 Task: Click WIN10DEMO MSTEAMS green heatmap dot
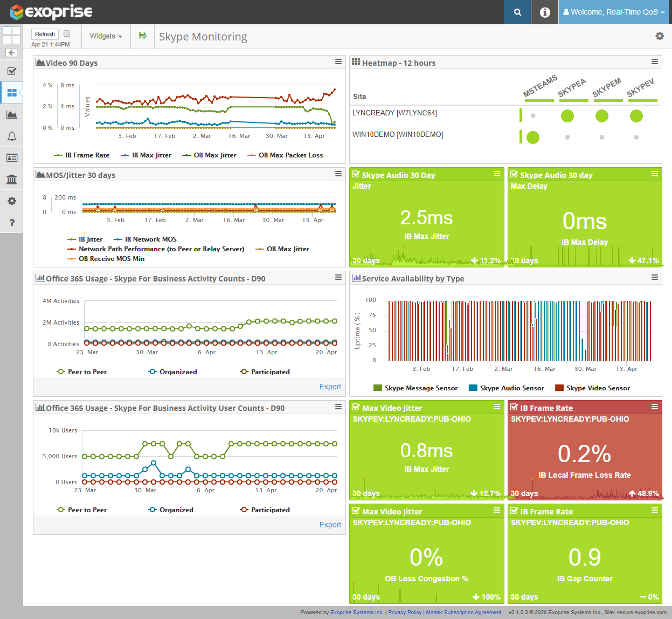pos(533,137)
